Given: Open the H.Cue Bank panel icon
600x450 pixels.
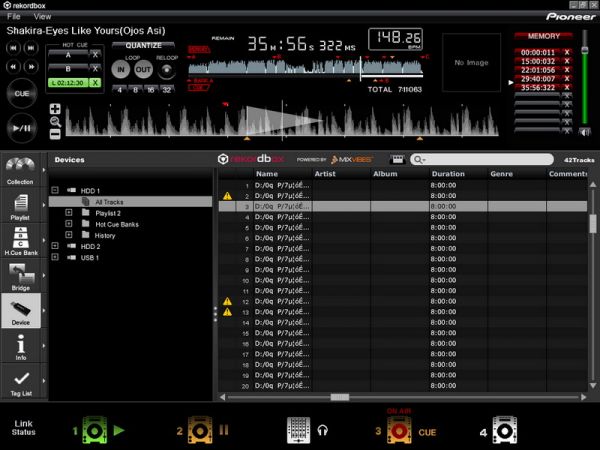Looking at the screenshot, I should pyautogui.click(x=21, y=240).
